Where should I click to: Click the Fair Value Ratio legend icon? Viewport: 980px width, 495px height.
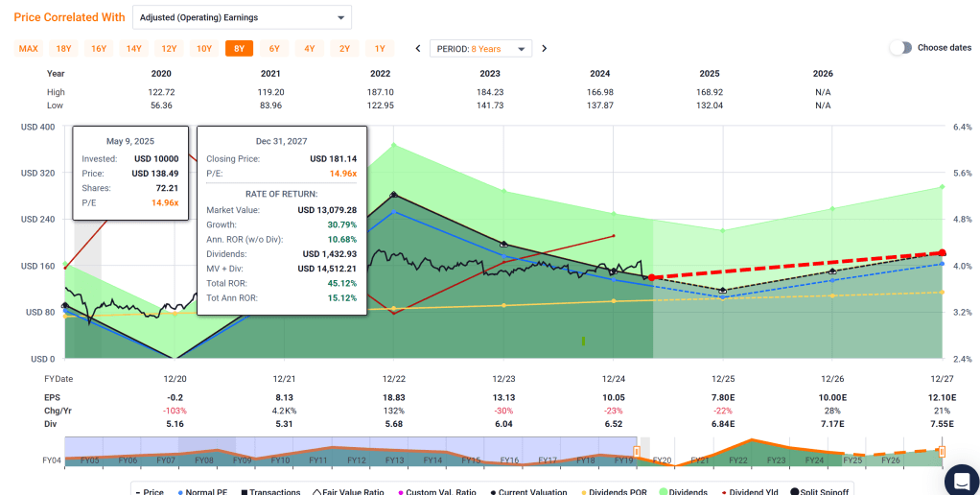[315, 491]
